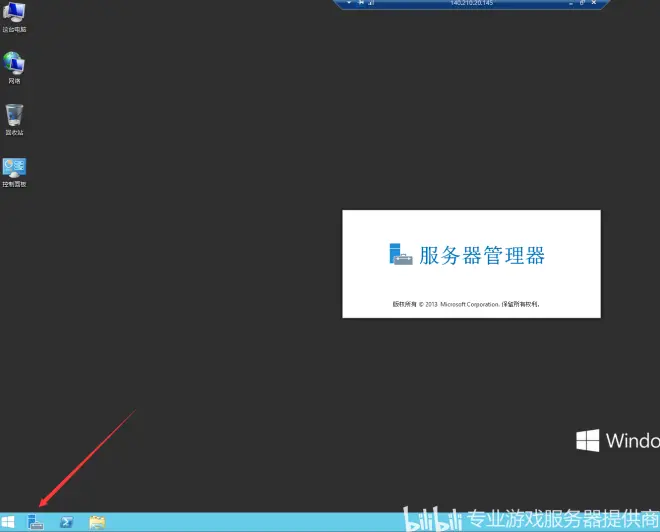
Task: Click the pin icon on remote connection bar
Action: coord(361,3)
